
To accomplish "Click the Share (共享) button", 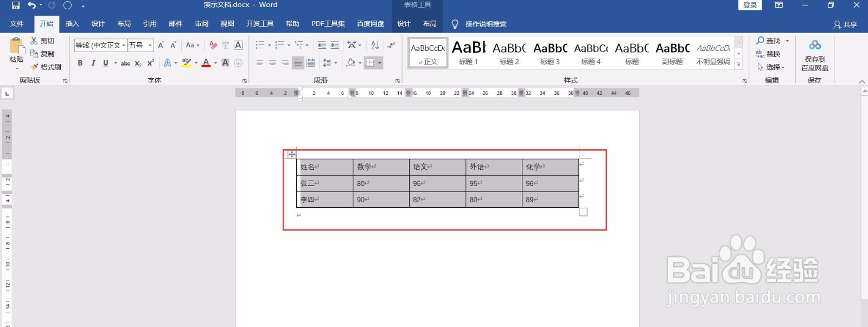I will 845,24.
